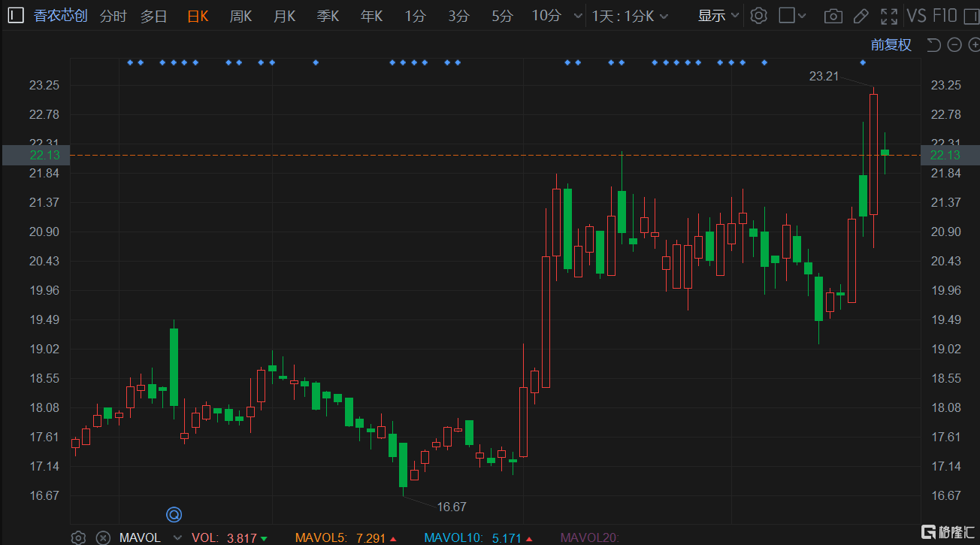This screenshot has height=545, width=980.
Task: Open indicator settings gear beside MAVOL
Action: (x=78, y=537)
